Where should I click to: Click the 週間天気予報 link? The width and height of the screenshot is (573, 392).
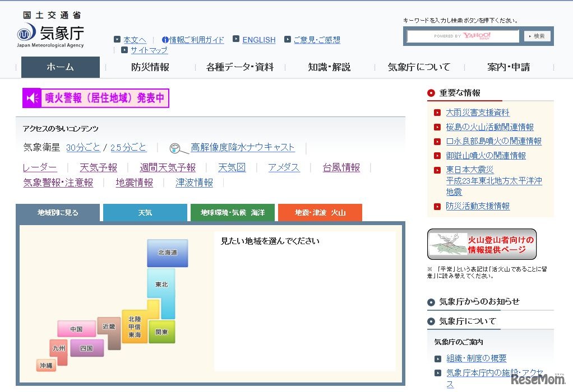tap(169, 167)
